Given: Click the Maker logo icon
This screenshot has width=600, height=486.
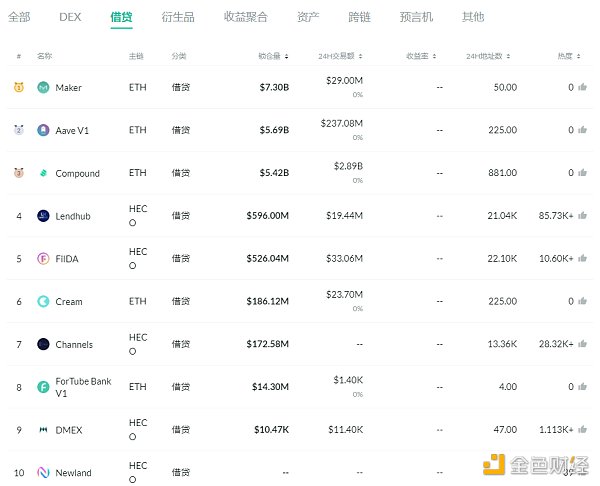Looking at the screenshot, I should coord(44,88).
